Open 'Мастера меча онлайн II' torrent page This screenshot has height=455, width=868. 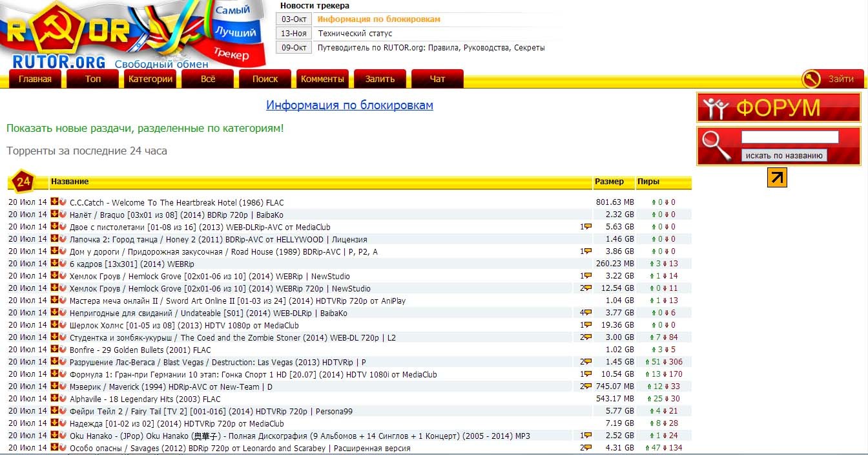(238, 301)
